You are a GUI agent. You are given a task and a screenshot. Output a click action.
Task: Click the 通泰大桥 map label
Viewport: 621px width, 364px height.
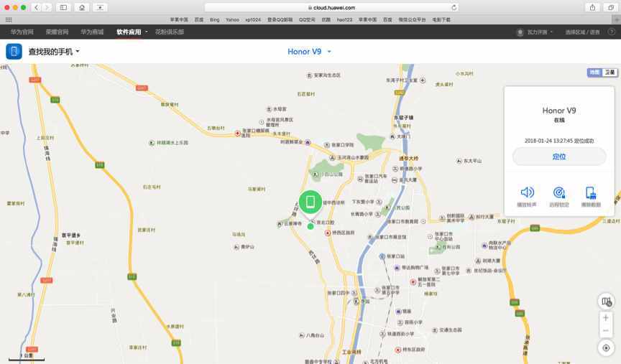click(x=408, y=158)
